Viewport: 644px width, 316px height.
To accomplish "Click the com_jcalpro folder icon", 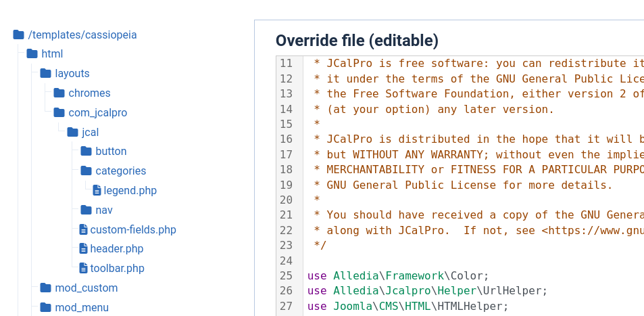I will tap(59, 113).
